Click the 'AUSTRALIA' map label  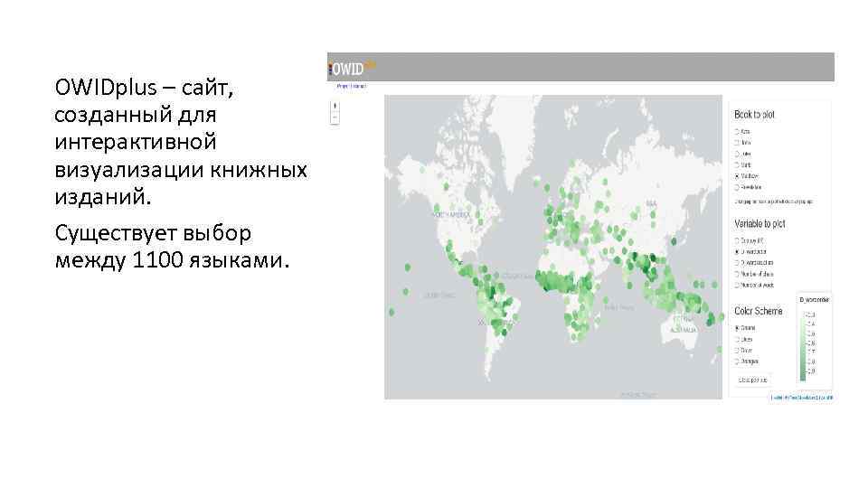[684, 331]
